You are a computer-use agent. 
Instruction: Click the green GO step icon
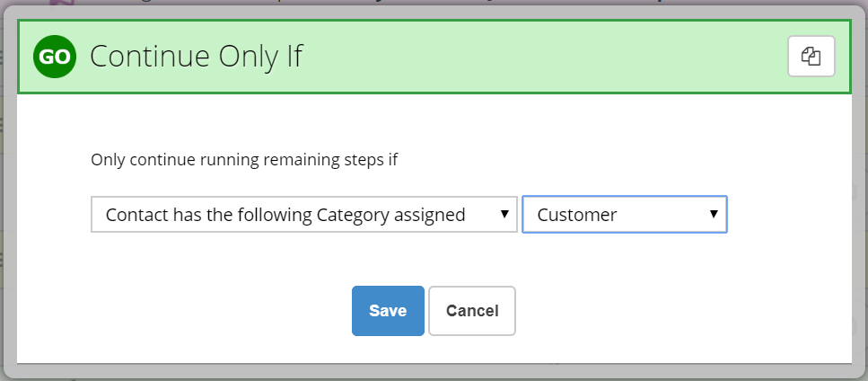pyautogui.click(x=54, y=57)
